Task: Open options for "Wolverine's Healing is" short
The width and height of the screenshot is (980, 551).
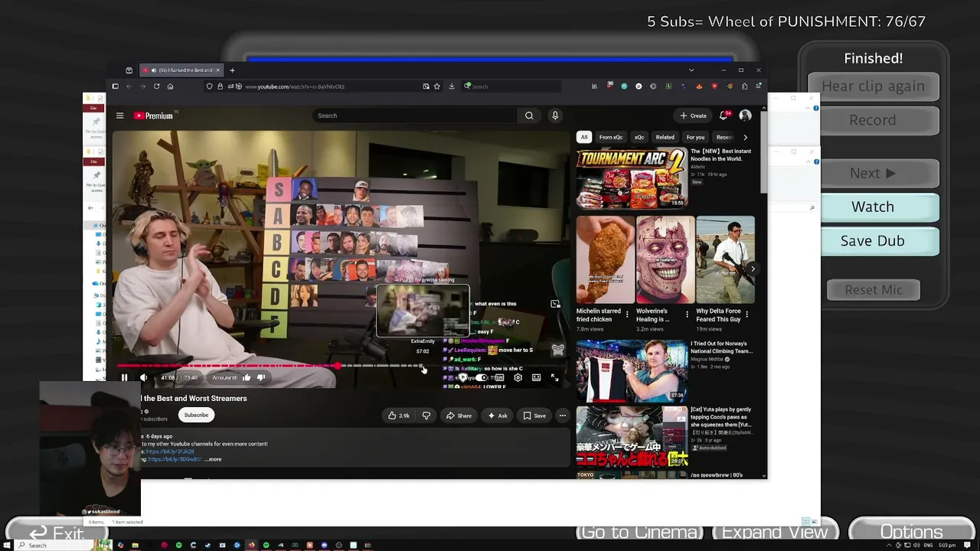Action: click(687, 315)
